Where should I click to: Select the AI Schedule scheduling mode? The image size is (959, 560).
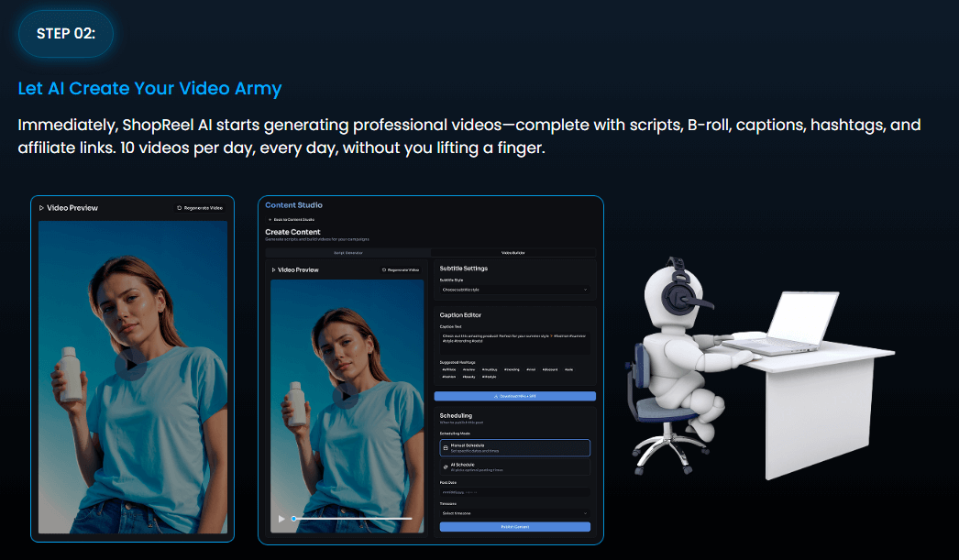coord(516,467)
